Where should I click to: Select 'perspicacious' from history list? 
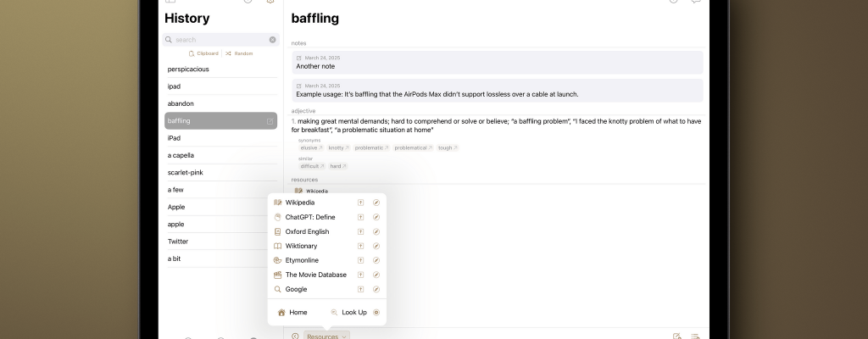point(188,69)
